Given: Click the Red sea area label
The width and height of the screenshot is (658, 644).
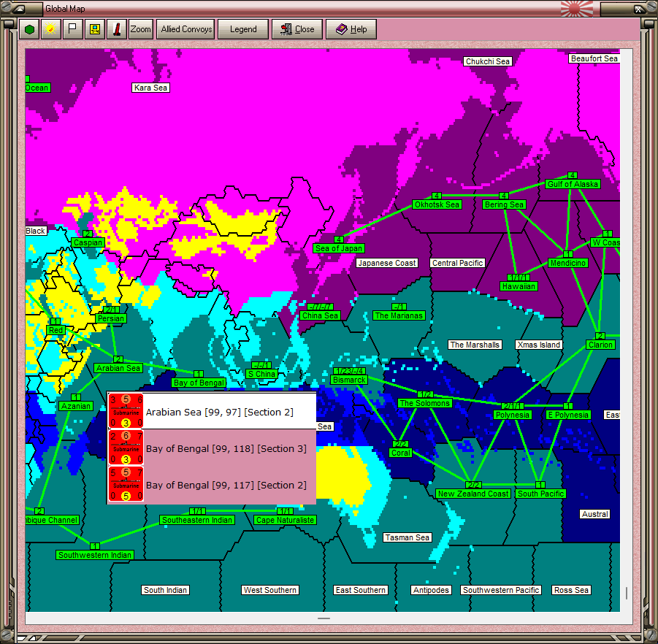Looking at the screenshot, I should (56, 330).
